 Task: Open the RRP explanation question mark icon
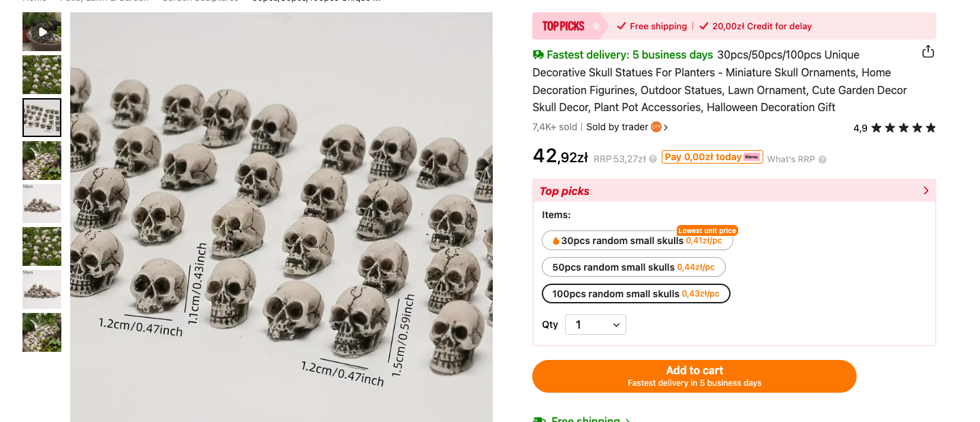652,159
